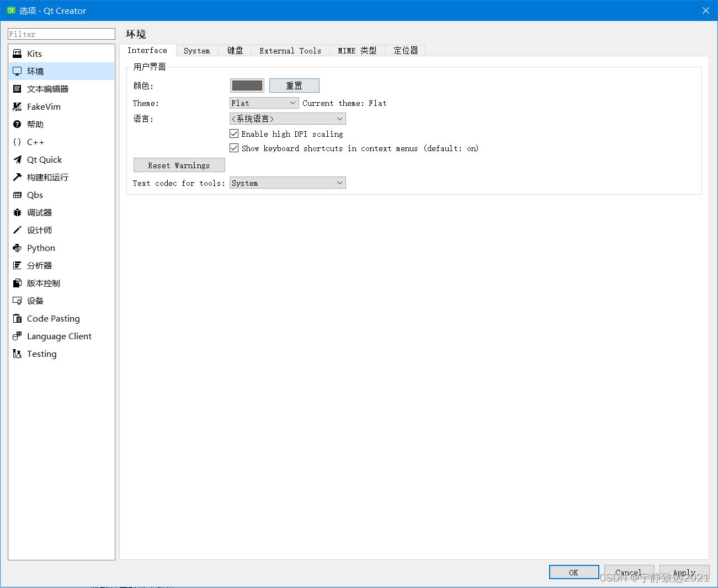Apply the current settings
The width and height of the screenshot is (718, 588).
[684, 572]
